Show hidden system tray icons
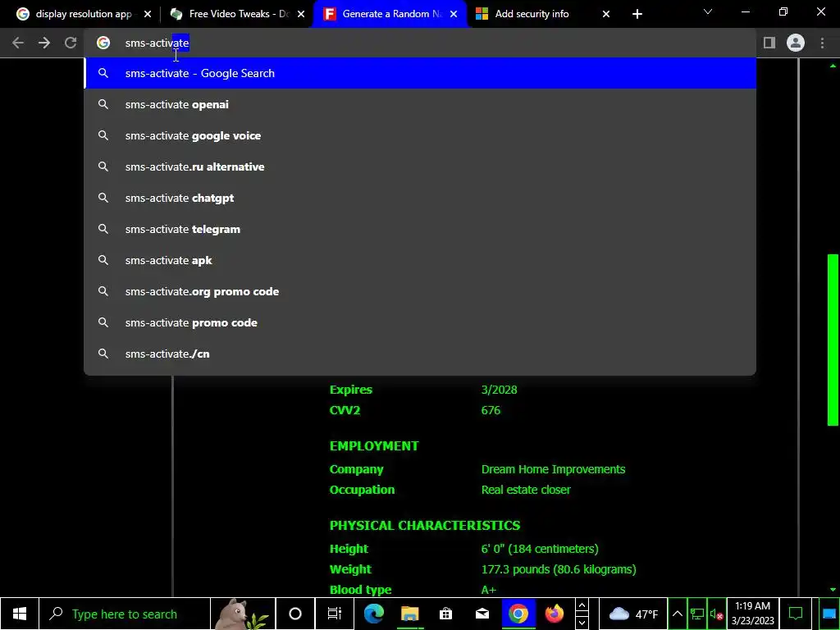This screenshot has width=840, height=630. (677, 614)
